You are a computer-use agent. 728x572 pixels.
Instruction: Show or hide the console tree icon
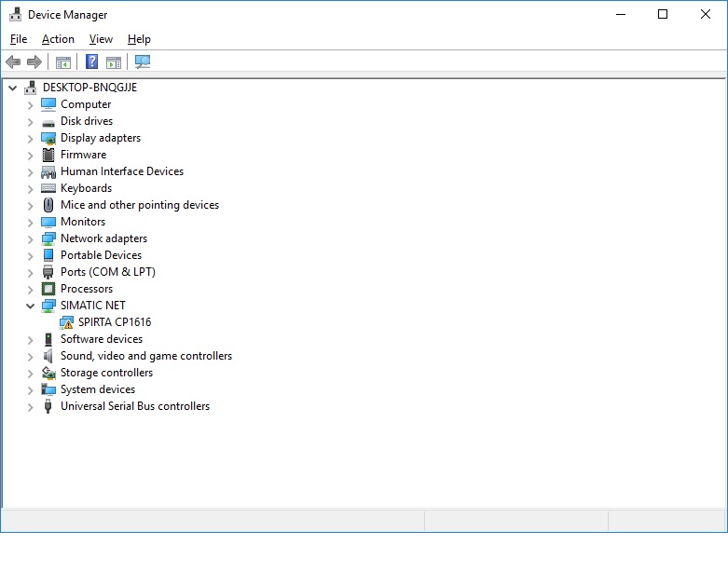click(63, 61)
